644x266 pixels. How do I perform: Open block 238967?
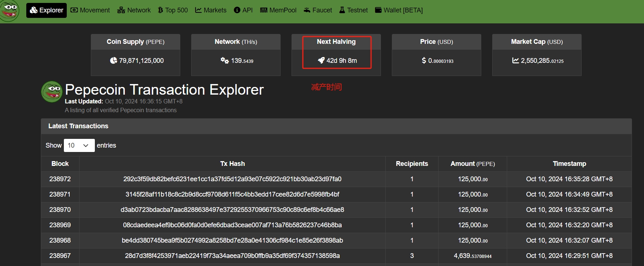[60, 256]
